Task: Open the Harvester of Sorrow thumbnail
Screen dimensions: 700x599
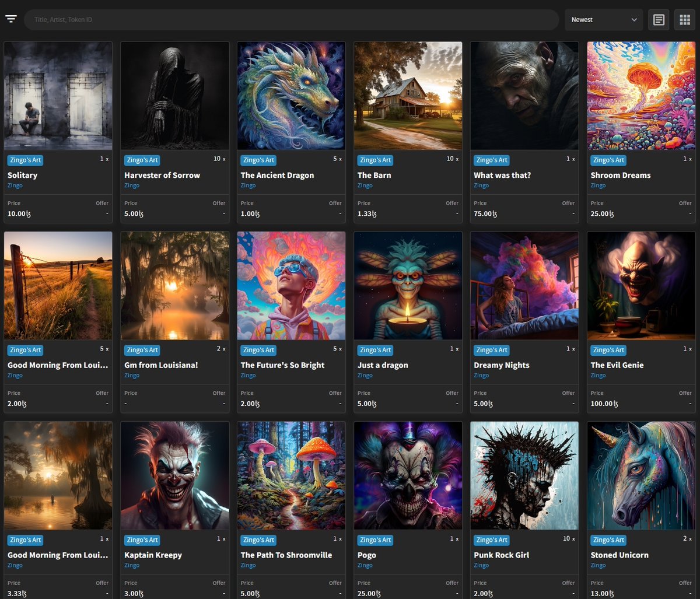Action: click(175, 96)
